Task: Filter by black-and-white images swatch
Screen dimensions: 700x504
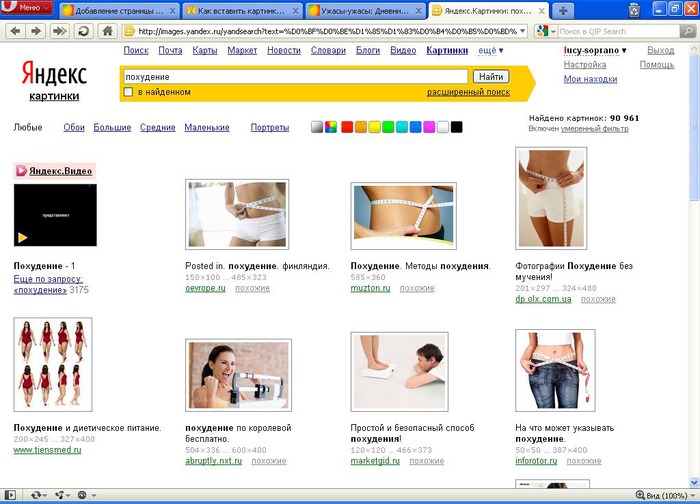Action: (x=317, y=127)
